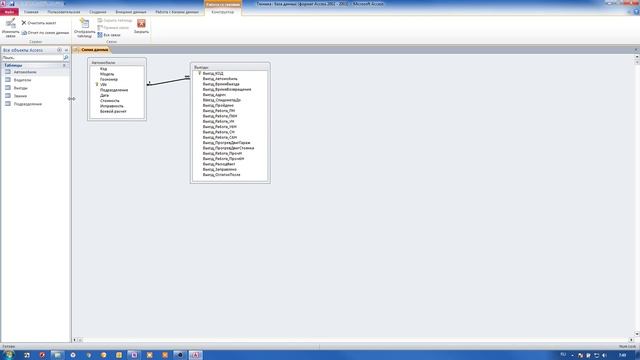This screenshot has width=640, height=360.
Task: Select the Выезд_КОД field
Action: 213,73
